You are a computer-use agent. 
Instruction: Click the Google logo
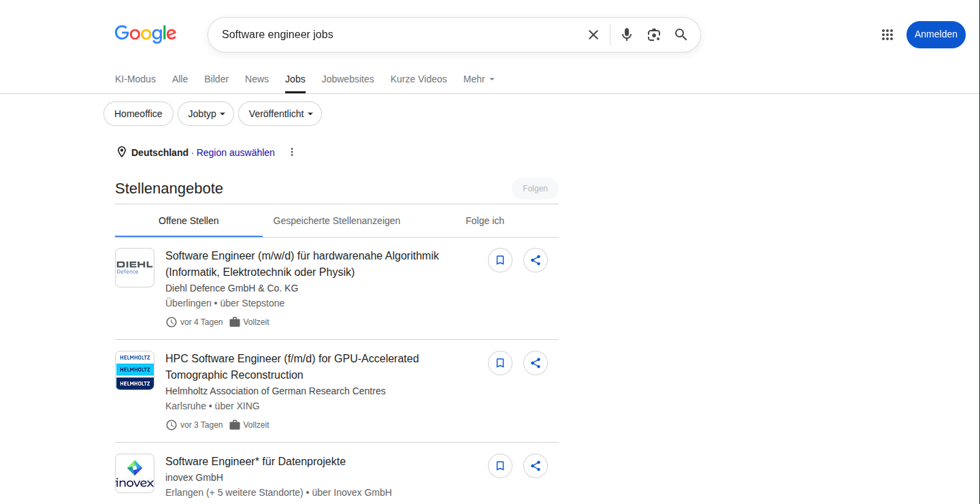(x=146, y=34)
